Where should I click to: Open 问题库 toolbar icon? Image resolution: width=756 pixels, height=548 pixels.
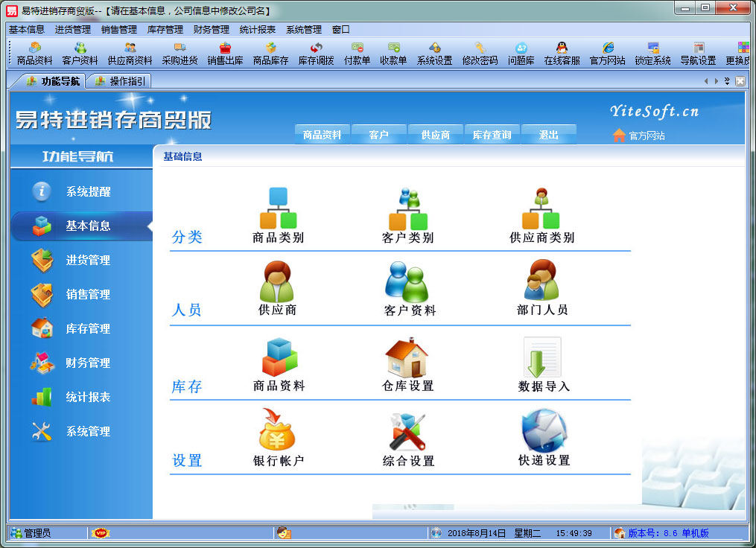point(521,54)
